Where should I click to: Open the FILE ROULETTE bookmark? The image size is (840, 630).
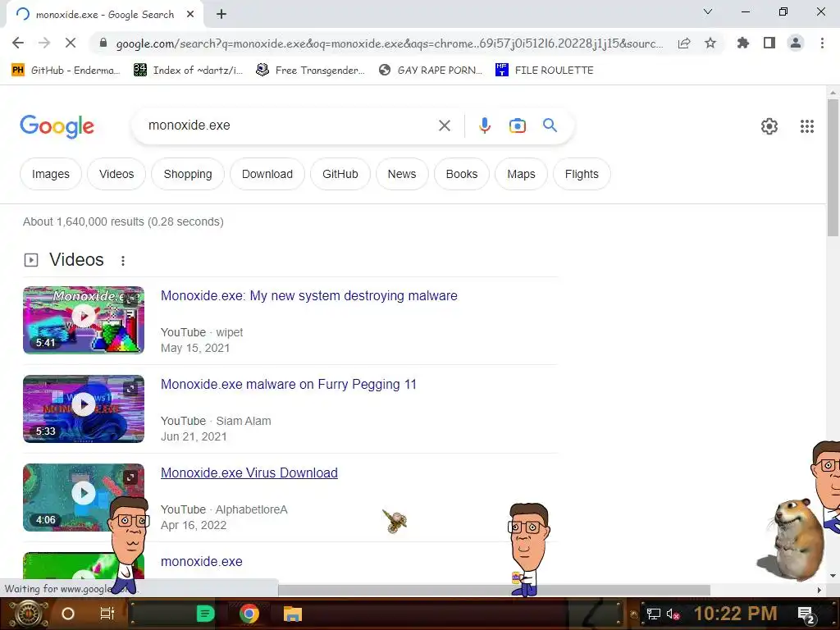545,71
